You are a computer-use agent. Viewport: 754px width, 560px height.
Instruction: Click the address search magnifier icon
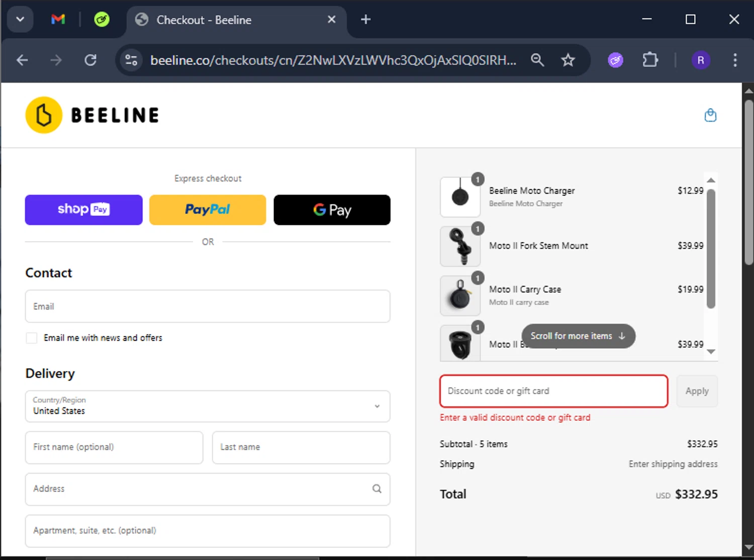[x=377, y=489]
